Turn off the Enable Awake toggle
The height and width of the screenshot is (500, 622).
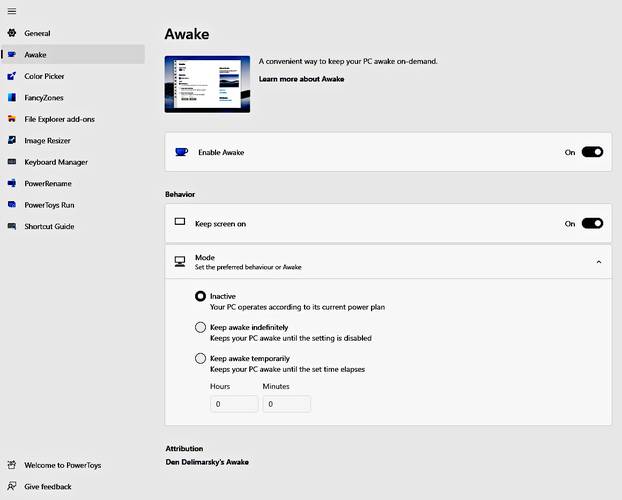pos(592,152)
